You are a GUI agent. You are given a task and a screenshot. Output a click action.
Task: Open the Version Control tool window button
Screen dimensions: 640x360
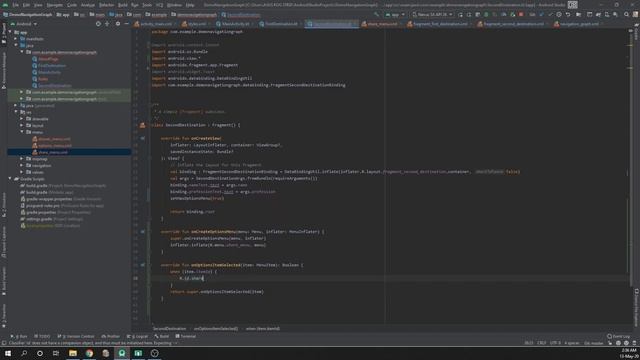coord(76,336)
